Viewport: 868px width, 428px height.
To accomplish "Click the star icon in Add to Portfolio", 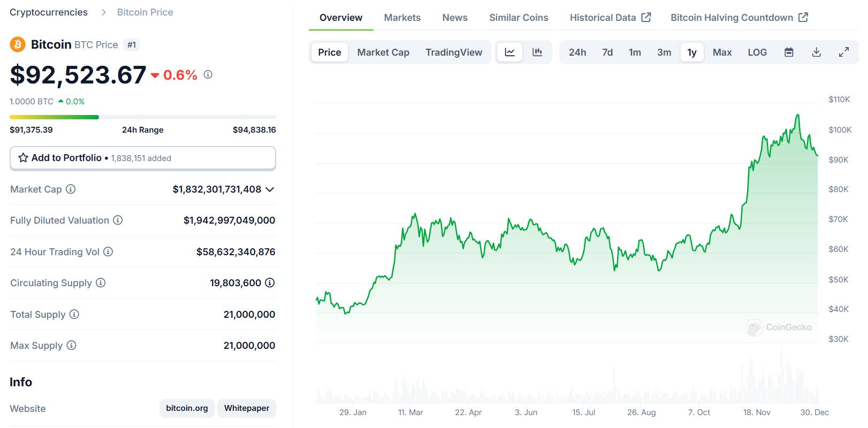I will click(x=24, y=158).
